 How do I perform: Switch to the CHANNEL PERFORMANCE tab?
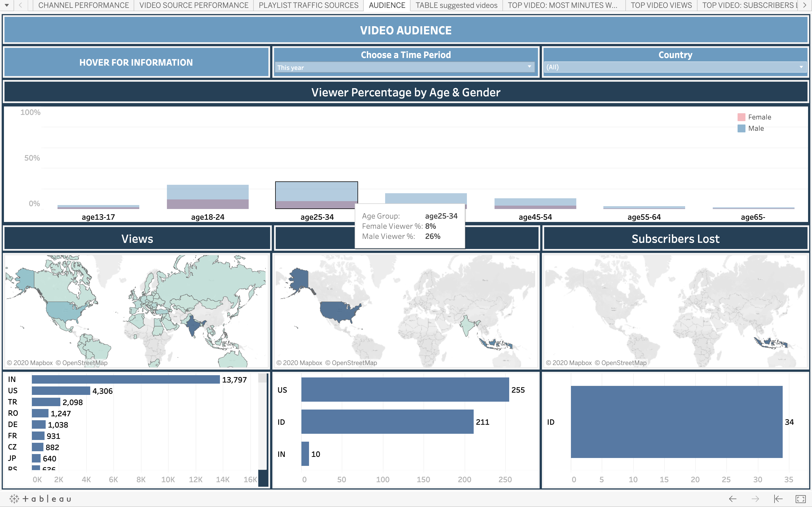[x=83, y=5]
